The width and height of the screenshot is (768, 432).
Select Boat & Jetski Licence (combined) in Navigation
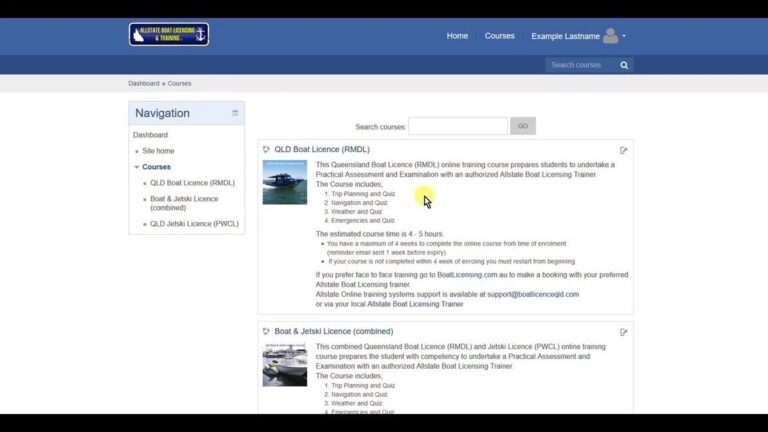tap(184, 203)
